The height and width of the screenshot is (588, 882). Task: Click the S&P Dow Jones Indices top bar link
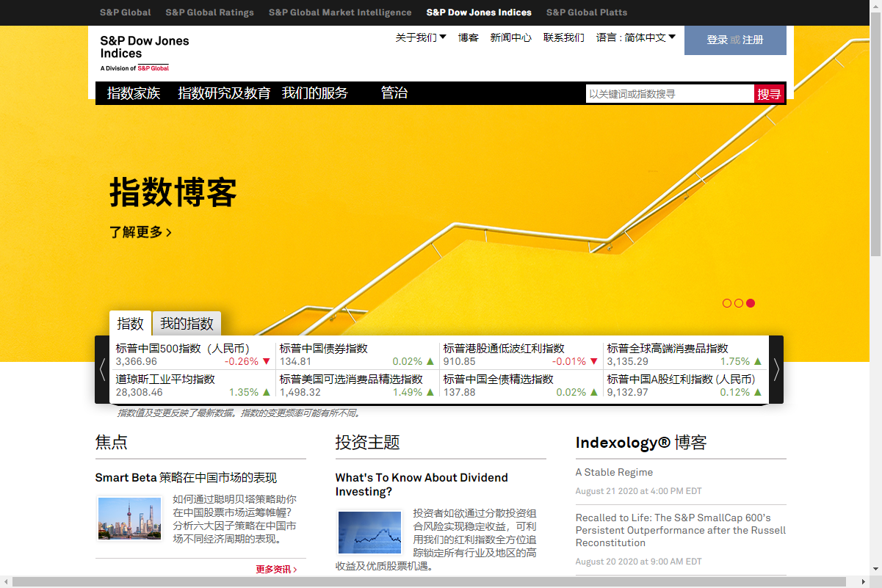click(479, 12)
